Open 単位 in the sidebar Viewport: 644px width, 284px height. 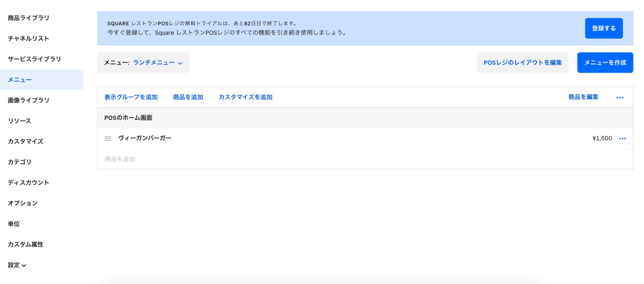[x=14, y=224]
